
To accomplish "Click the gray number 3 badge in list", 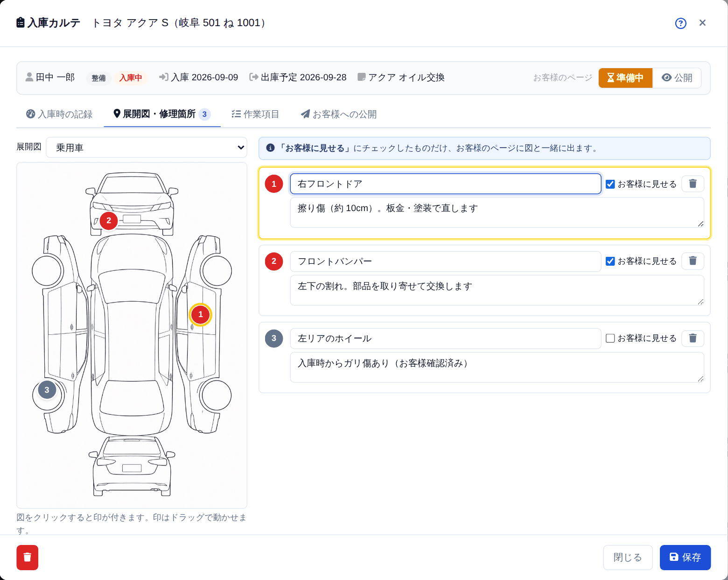I will (274, 338).
